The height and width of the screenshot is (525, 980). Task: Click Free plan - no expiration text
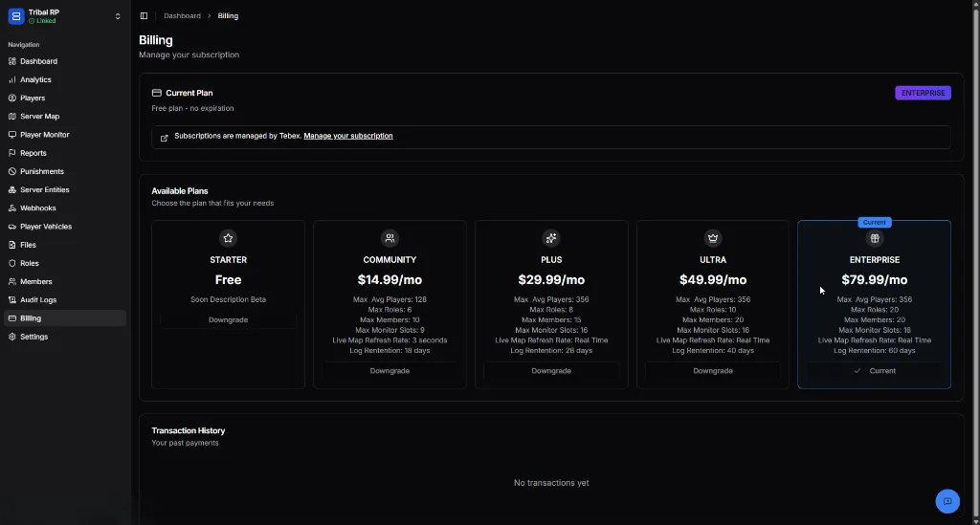(x=192, y=108)
